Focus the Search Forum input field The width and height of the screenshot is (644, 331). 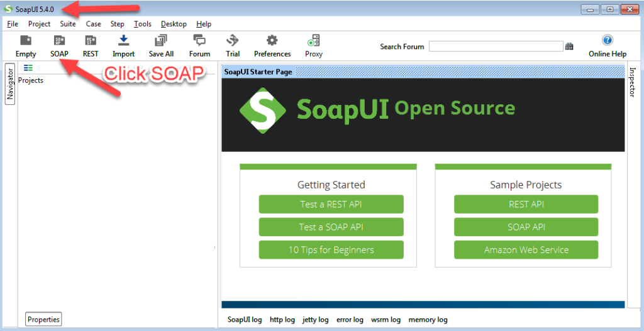(x=496, y=46)
